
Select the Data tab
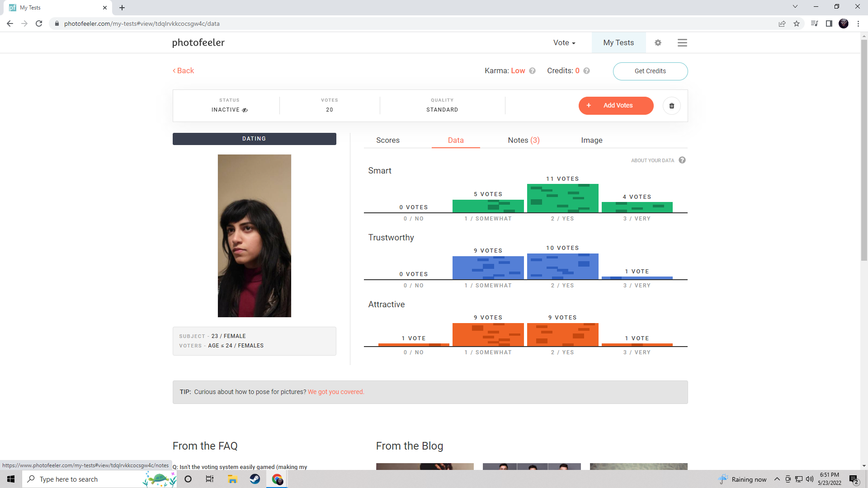coord(456,140)
